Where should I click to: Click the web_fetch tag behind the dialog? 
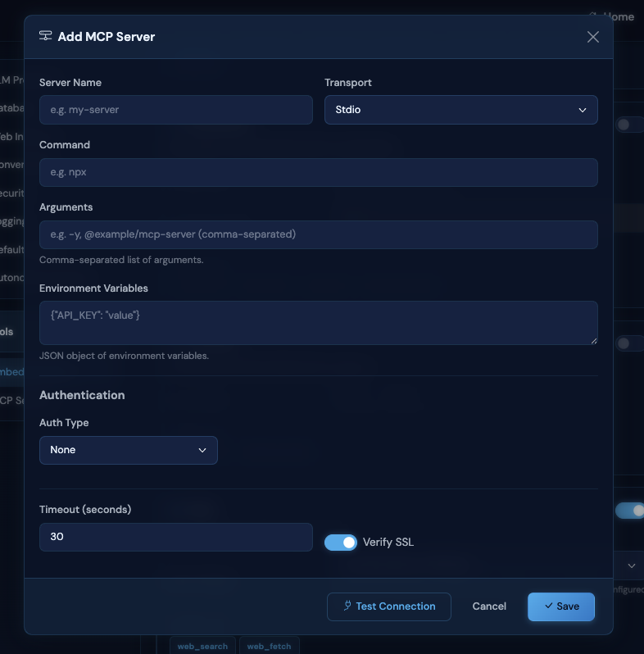(269, 646)
